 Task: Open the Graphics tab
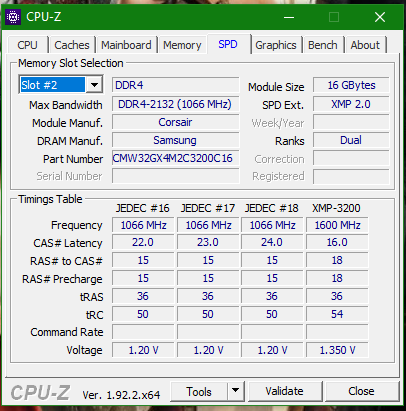click(x=276, y=45)
